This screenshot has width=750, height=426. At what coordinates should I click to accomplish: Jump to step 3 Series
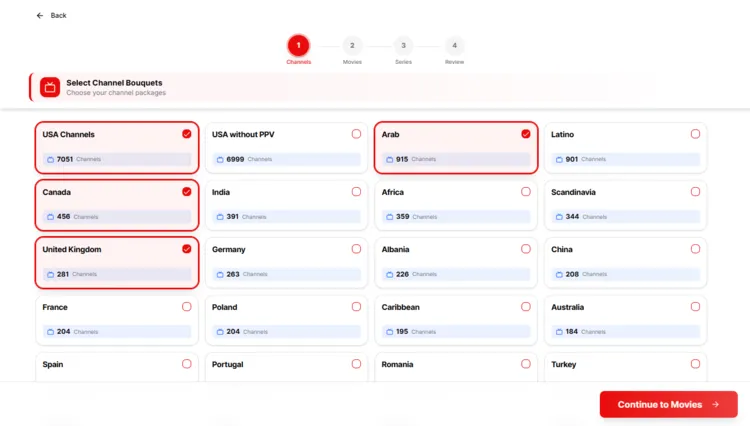pos(403,46)
